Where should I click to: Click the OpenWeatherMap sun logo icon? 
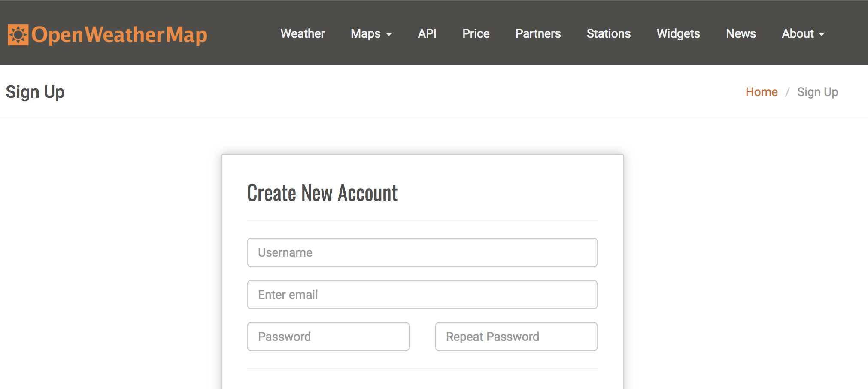(x=18, y=33)
